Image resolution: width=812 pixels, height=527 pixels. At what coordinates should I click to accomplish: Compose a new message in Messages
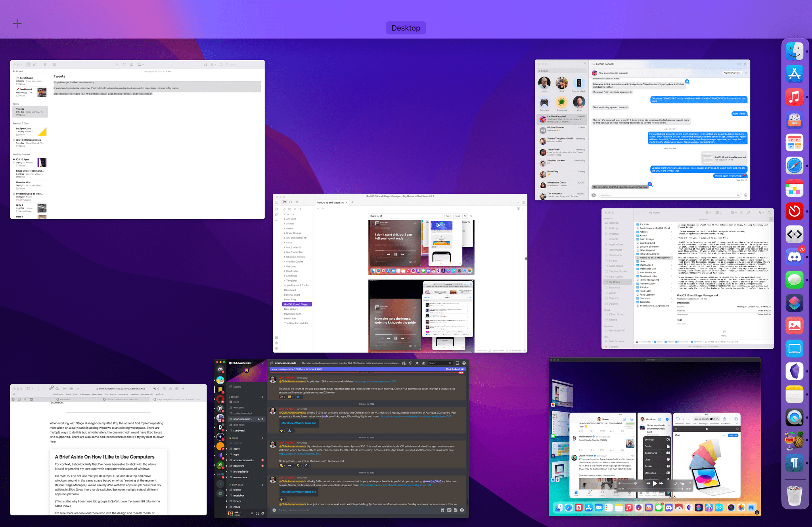click(x=584, y=64)
